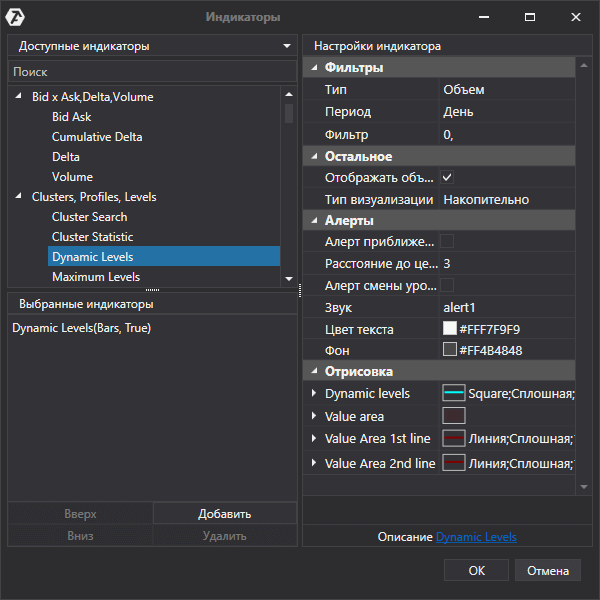Open the Dynamic Levels description link
Screen dimensions: 600x600
[x=476, y=537]
